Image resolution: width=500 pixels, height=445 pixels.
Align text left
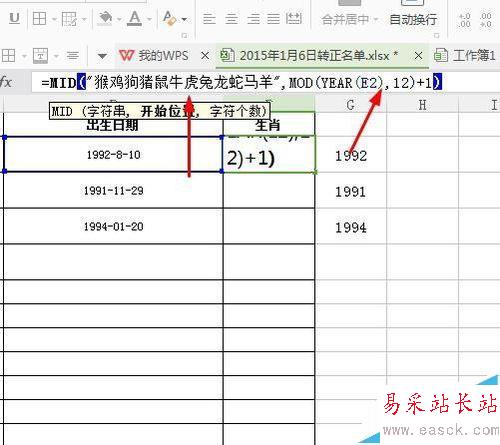[209, 19]
